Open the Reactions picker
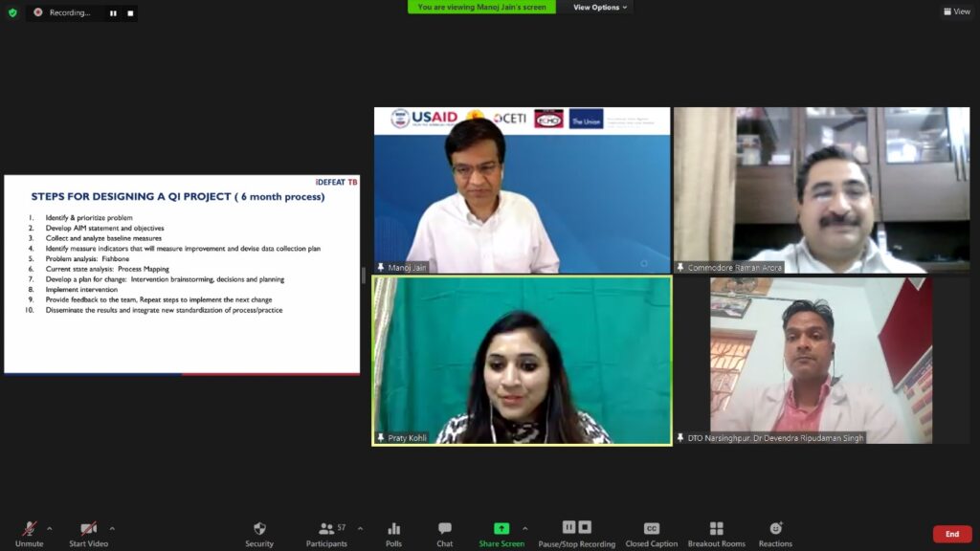 point(775,529)
